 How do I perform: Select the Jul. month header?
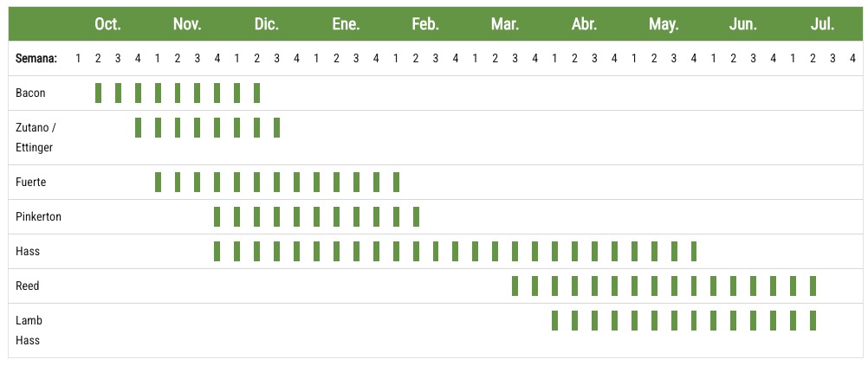[822, 24]
